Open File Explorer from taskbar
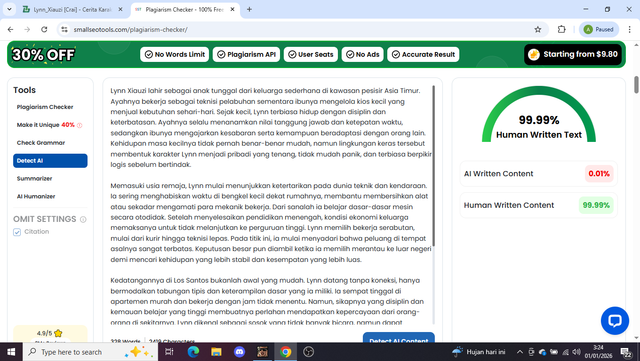 click(x=216, y=352)
